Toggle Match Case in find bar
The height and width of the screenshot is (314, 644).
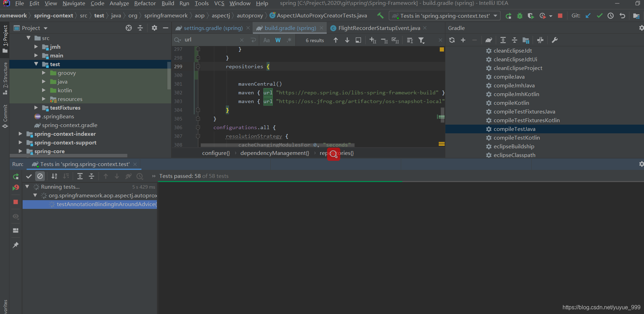click(x=267, y=40)
